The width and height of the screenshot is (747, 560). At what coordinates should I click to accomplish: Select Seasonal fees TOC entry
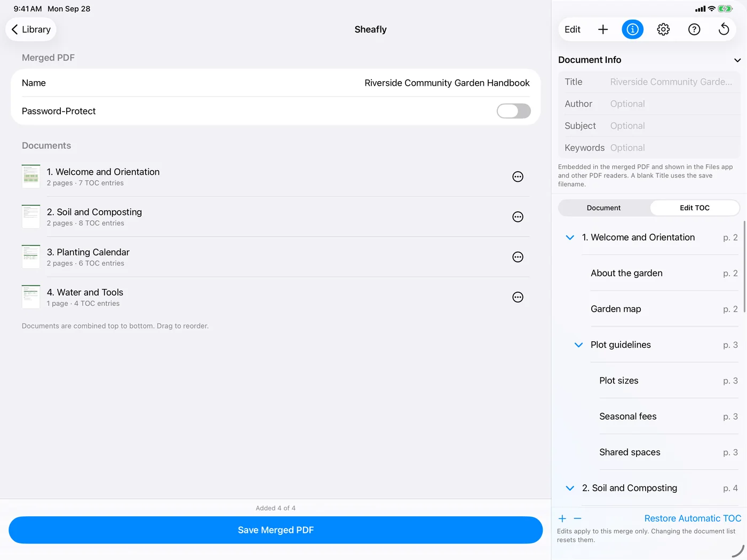(x=669, y=417)
